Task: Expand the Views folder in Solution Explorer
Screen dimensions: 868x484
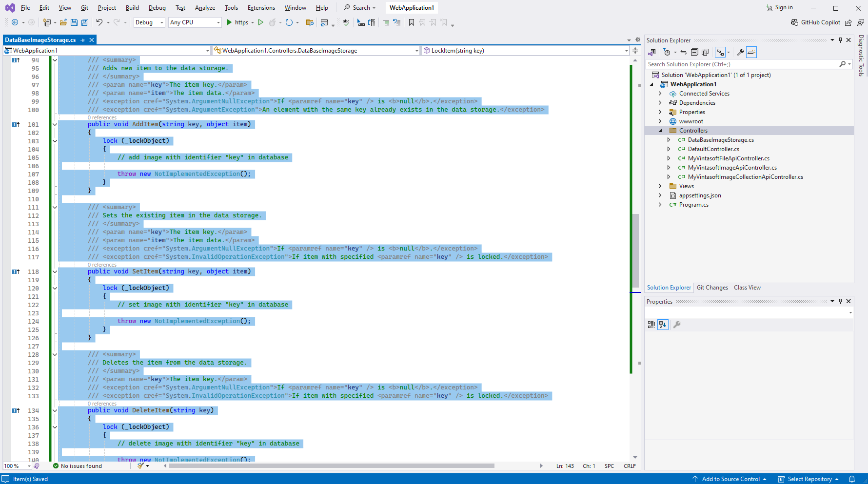Action: coord(660,186)
